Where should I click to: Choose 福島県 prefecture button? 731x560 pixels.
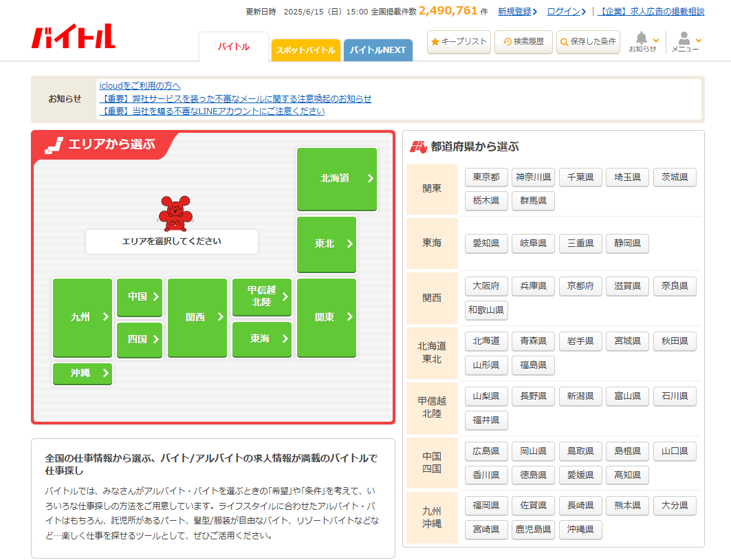[534, 365]
